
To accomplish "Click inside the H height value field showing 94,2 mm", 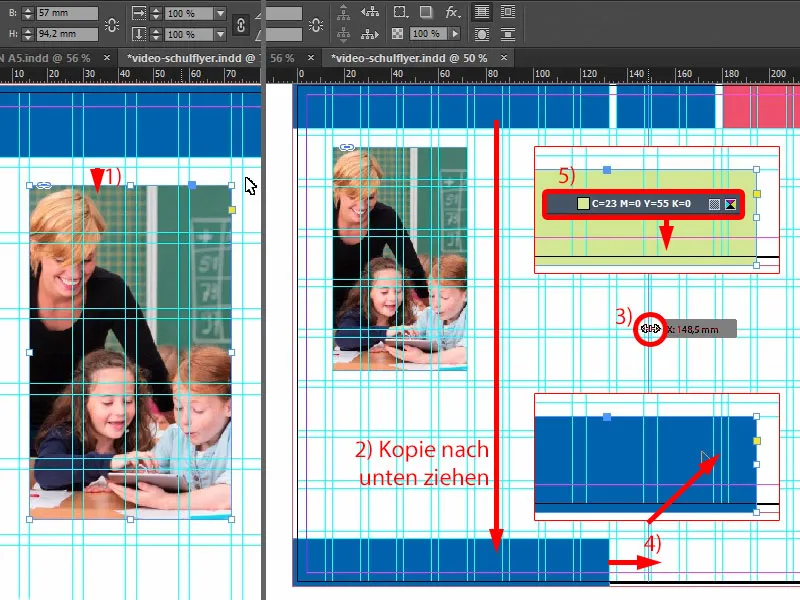I will pyautogui.click(x=63, y=33).
